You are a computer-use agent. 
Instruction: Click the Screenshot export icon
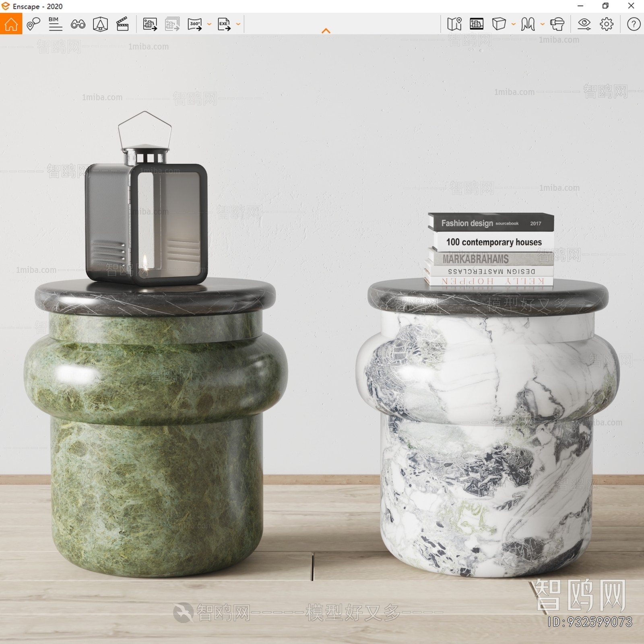(150, 24)
